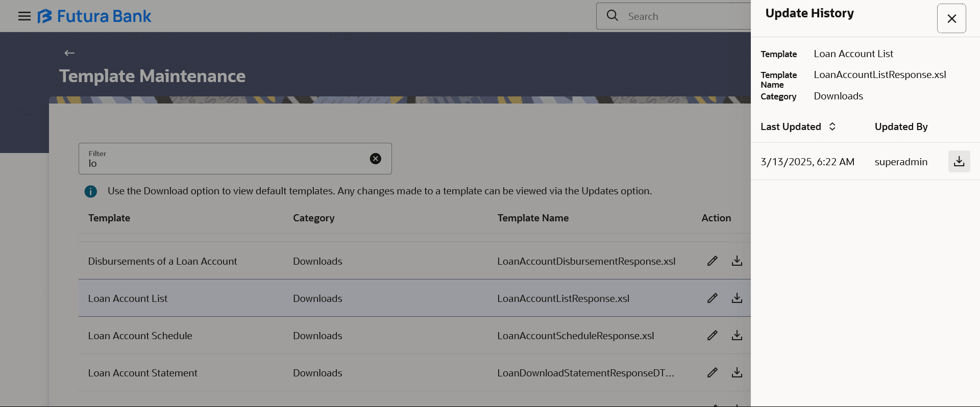Click the Futura Bank logo
Image resolution: width=980 pixels, height=407 pixels.
[x=94, y=16]
